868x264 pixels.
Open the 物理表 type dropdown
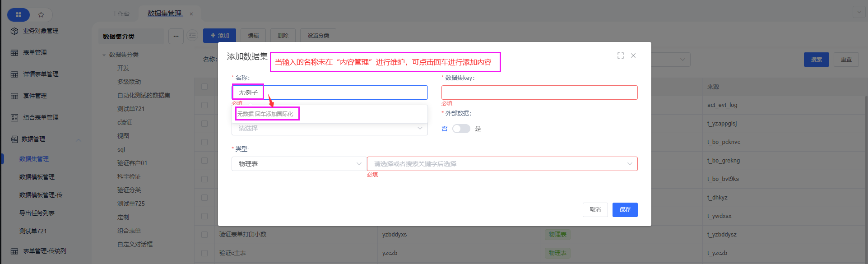click(299, 164)
